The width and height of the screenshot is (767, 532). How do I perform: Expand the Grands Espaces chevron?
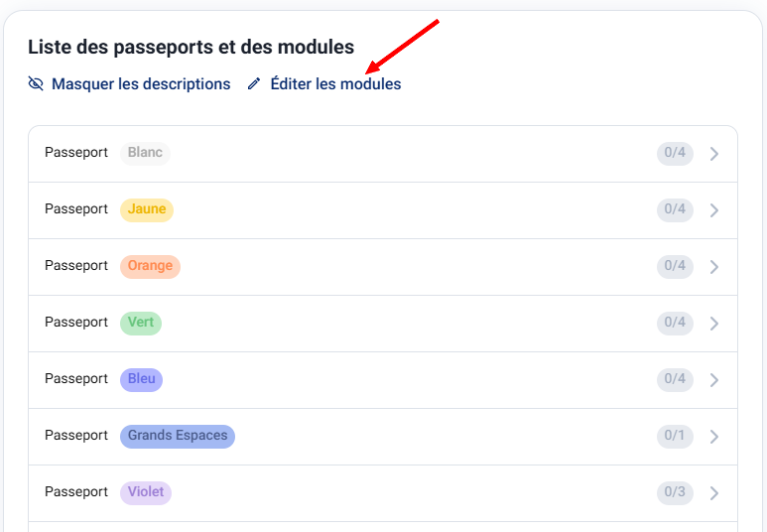tap(714, 437)
